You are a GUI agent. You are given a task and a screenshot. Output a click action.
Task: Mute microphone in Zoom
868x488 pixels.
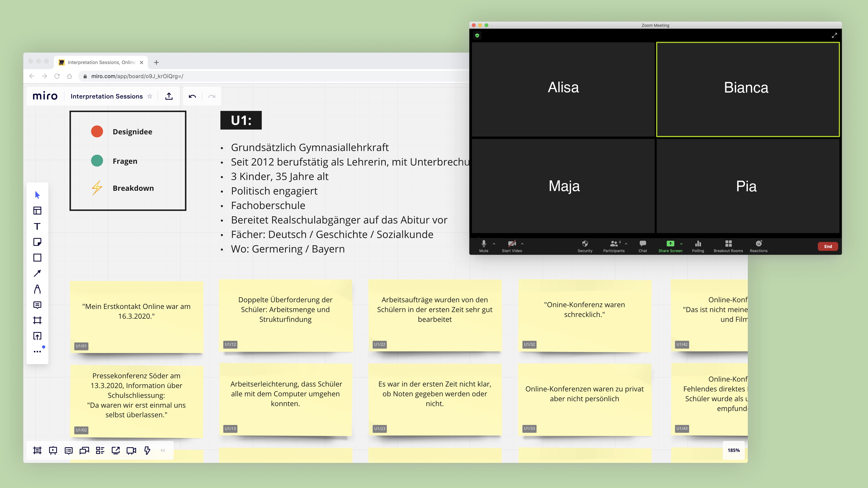click(484, 246)
